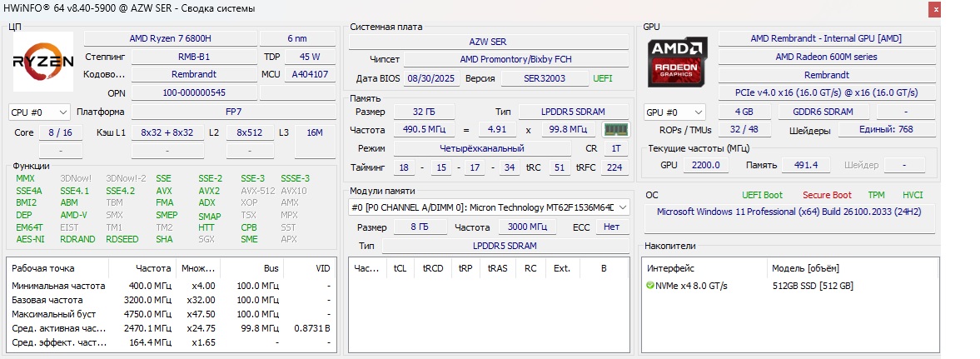Click the 32 ГБ memory size field
Image resolution: width=980 pixels, height=359 pixels.
tap(425, 112)
